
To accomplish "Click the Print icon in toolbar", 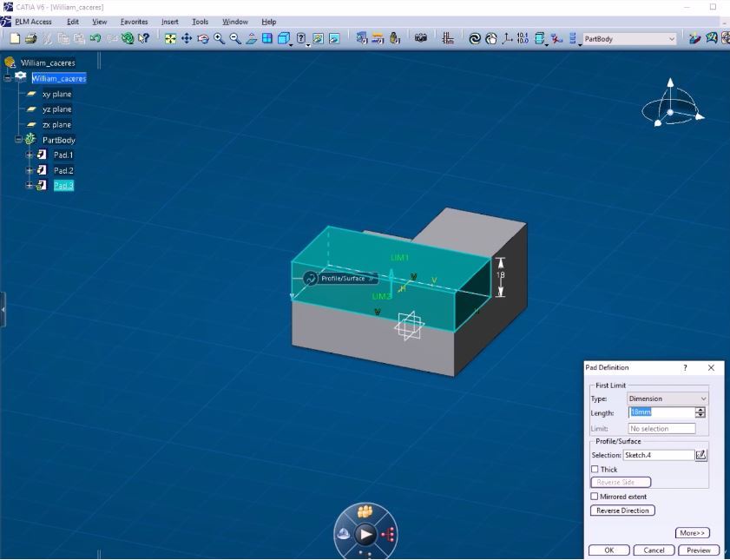I will pyautogui.click(x=31, y=39).
